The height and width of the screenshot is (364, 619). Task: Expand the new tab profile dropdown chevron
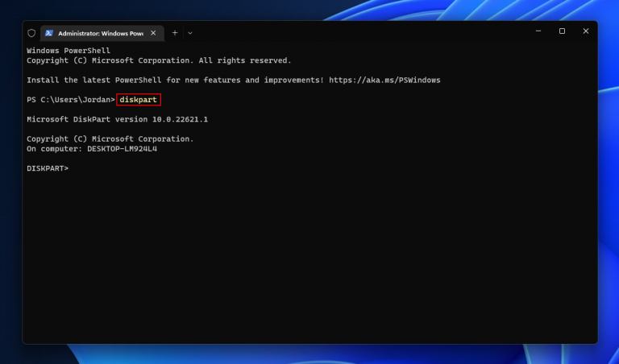click(190, 33)
